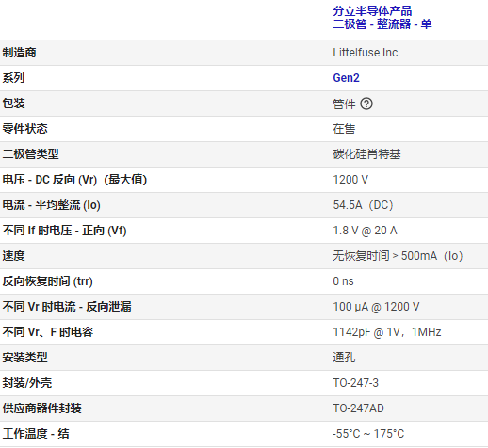Viewport: 488px width, 448px height.
Task: Click the 制造商 row label
Action: point(20,53)
